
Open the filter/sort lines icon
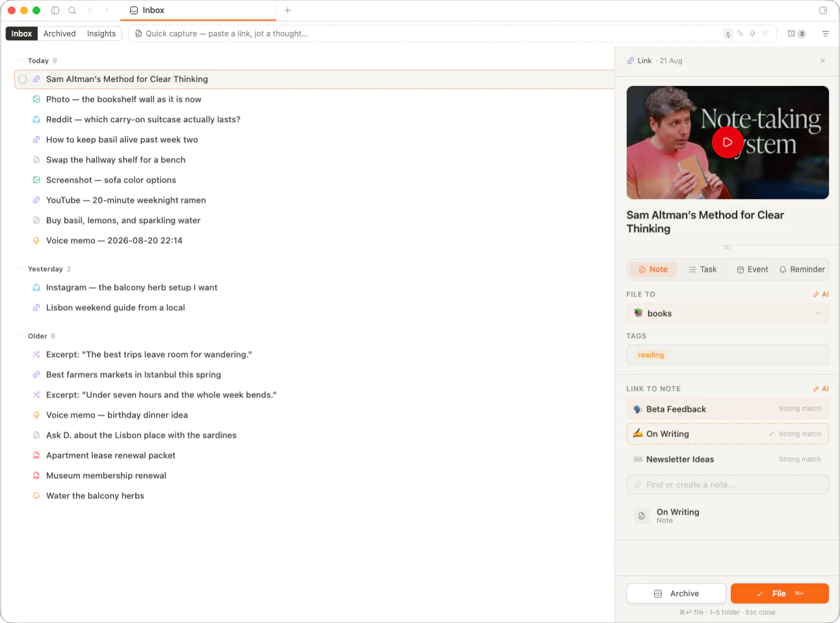[826, 34]
